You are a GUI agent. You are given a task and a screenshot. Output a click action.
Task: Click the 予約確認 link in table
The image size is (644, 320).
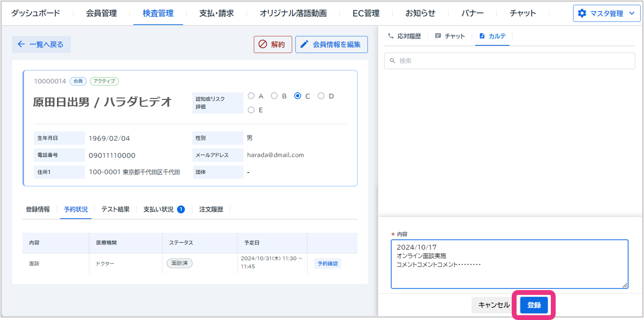[x=328, y=264]
